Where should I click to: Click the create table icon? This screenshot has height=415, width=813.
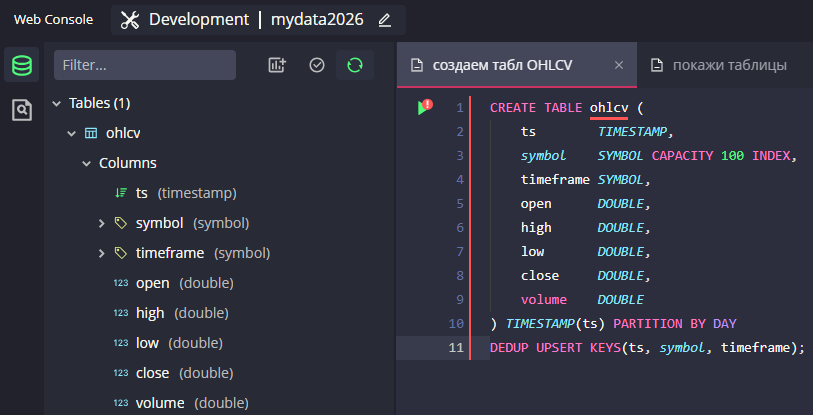(277, 65)
